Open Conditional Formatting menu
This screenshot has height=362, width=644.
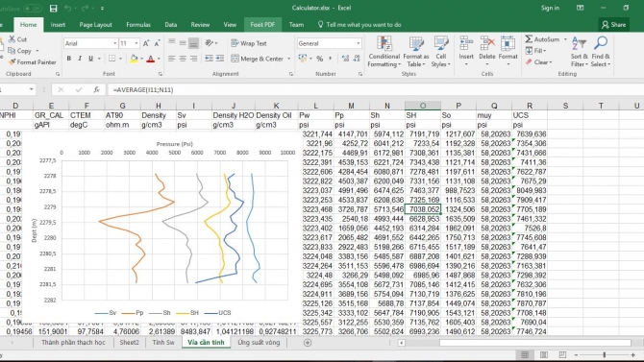(x=384, y=52)
